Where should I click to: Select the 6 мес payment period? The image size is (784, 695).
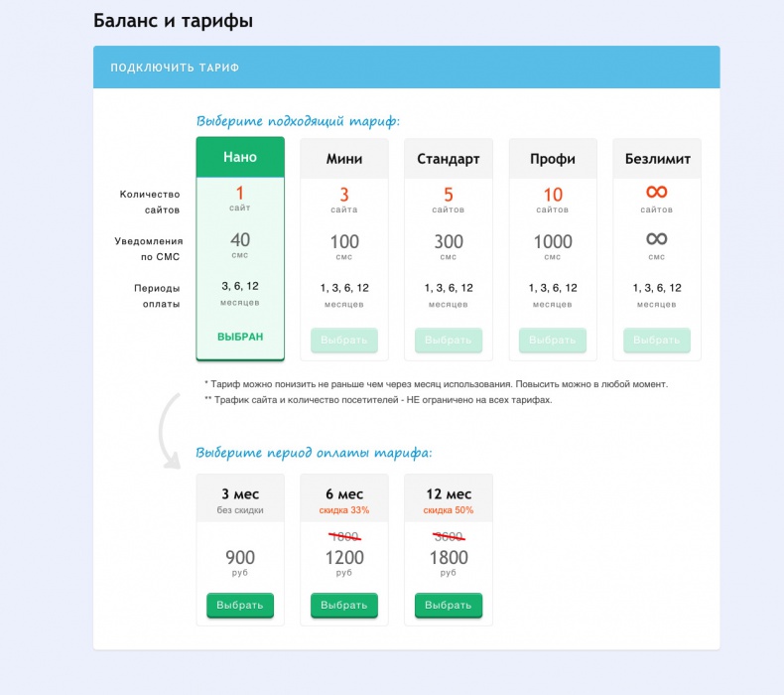click(x=344, y=606)
